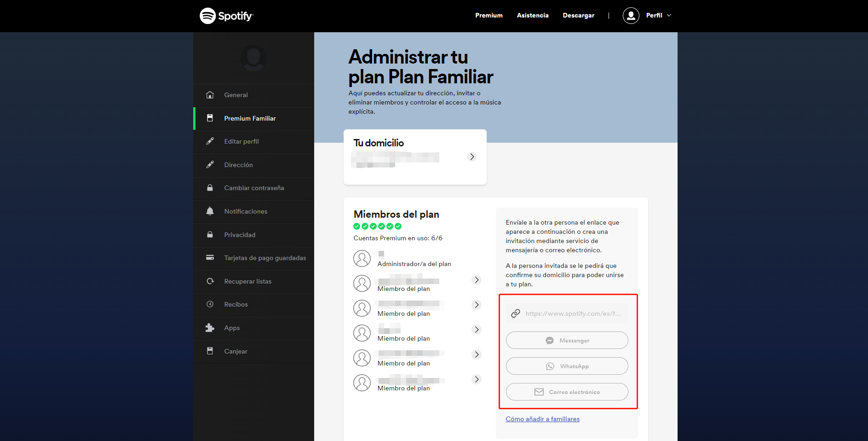The height and width of the screenshot is (441, 868).
Task: Click the Privacidad lock icon
Action: click(x=210, y=235)
